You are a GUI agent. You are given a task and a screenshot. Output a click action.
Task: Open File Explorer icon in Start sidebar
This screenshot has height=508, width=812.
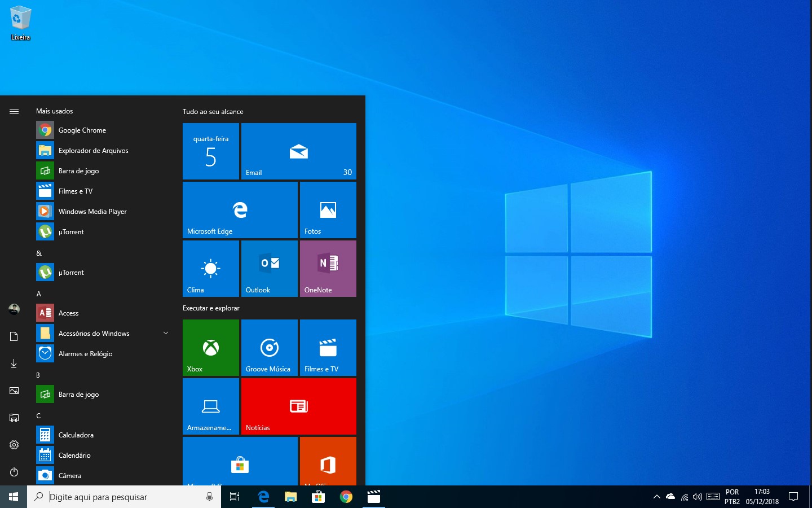[x=14, y=418]
